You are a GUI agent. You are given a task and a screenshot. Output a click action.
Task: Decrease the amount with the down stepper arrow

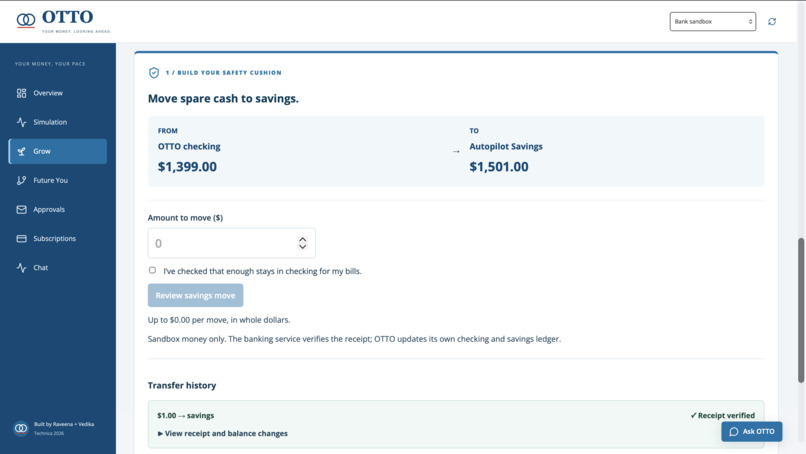coord(302,247)
